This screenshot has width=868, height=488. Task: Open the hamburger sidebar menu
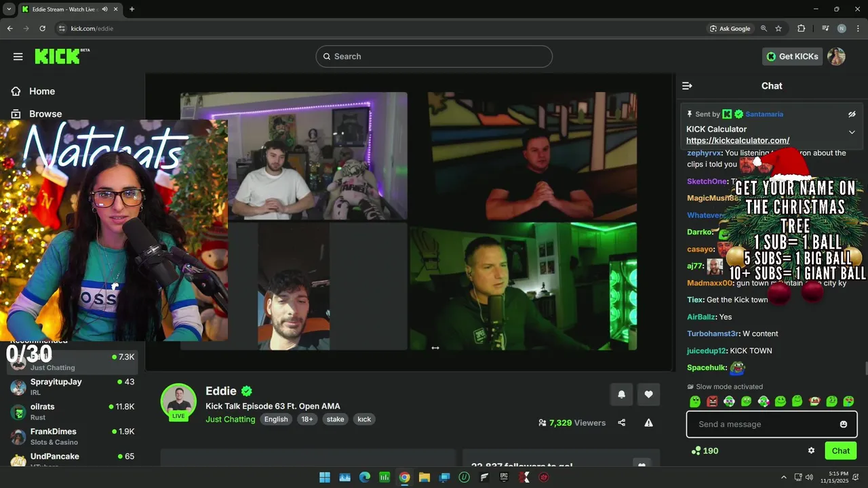[x=18, y=56]
